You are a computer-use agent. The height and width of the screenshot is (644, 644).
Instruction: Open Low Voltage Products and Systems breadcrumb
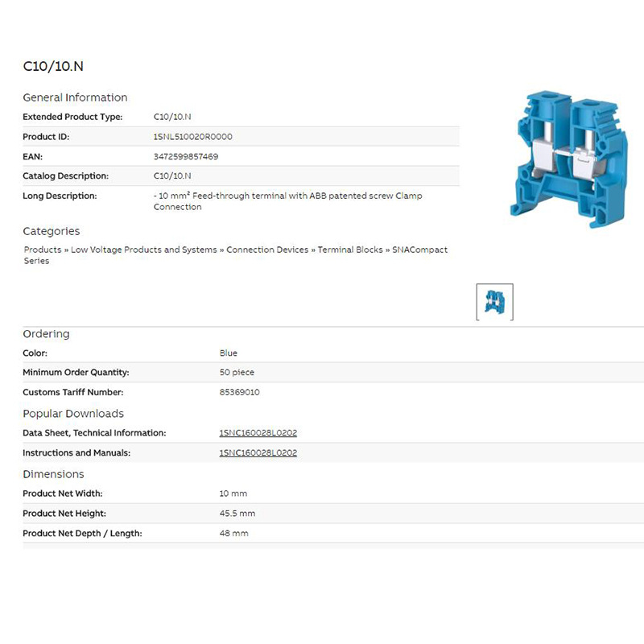tap(144, 250)
